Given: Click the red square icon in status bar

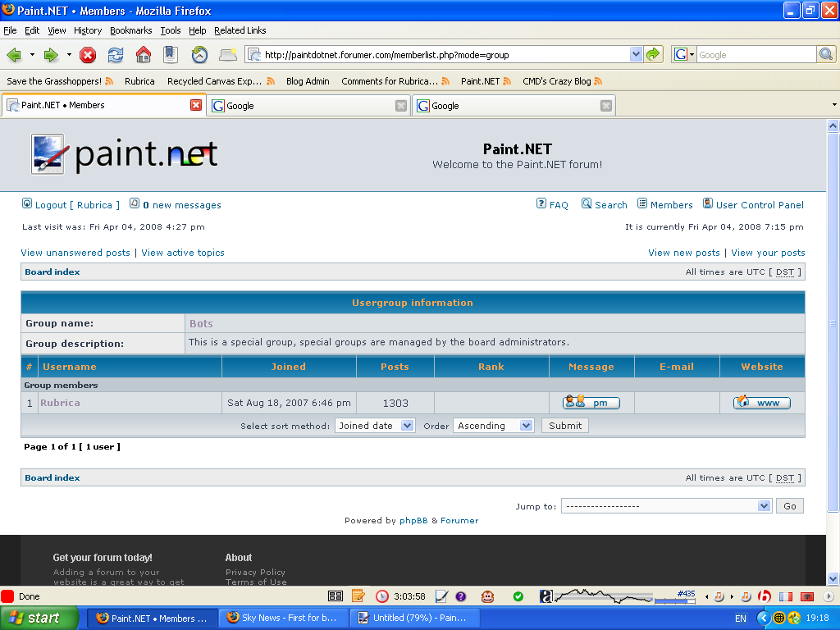Looking at the screenshot, I should click(x=7, y=596).
